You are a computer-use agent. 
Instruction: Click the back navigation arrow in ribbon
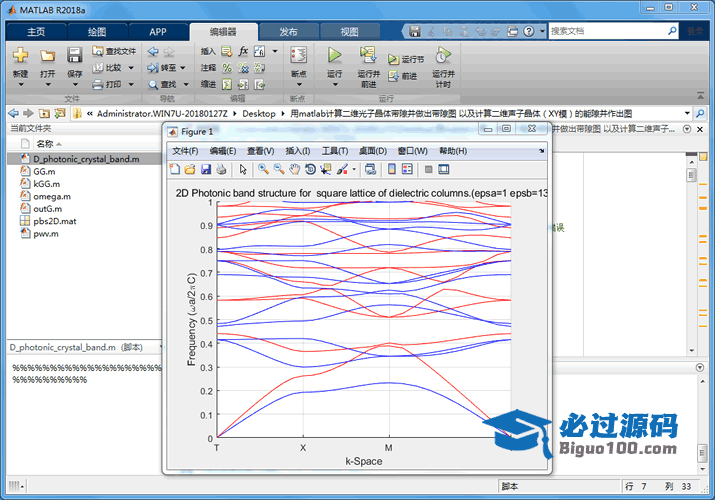point(153,52)
